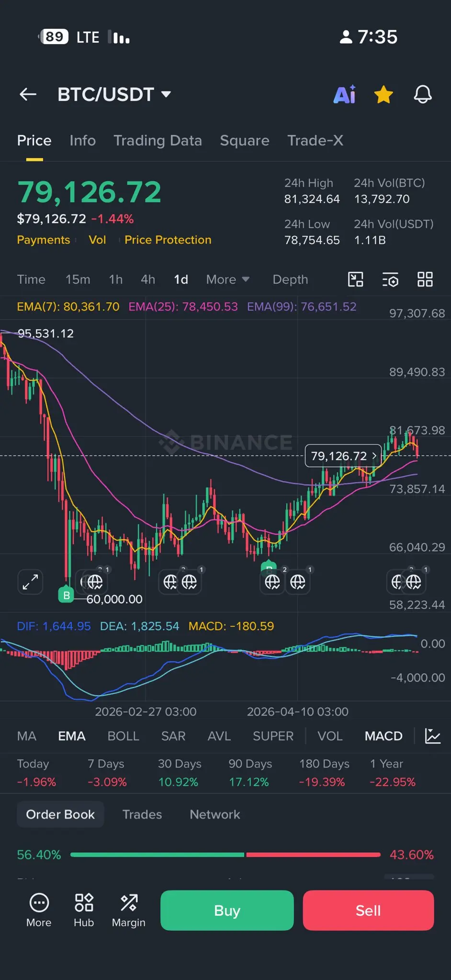Open price alert bell icon
This screenshot has width=451, height=980.
click(423, 94)
